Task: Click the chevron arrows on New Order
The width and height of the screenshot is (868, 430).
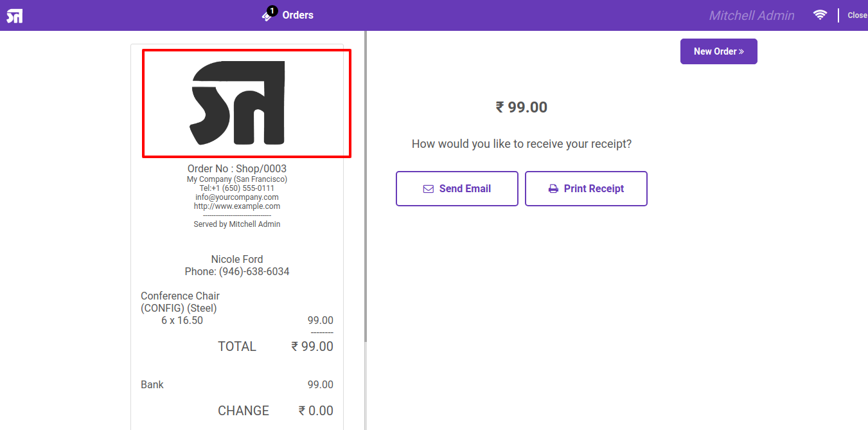Action: 741,51
